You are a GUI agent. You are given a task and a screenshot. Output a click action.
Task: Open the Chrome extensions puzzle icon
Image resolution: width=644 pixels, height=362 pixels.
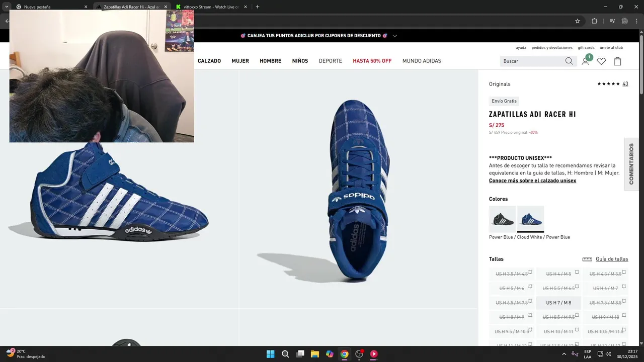pos(595,21)
